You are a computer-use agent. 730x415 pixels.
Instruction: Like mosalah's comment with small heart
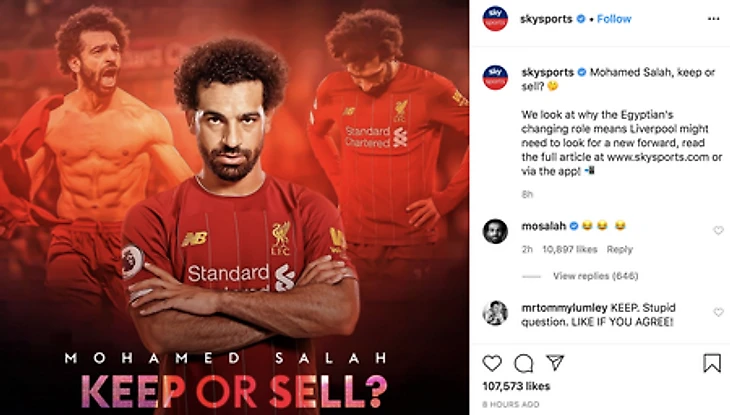pos(718,230)
